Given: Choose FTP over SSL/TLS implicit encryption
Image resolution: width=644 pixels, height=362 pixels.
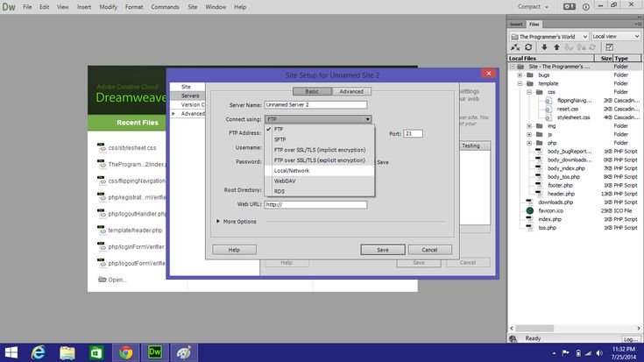Looking at the screenshot, I should tap(320, 150).
